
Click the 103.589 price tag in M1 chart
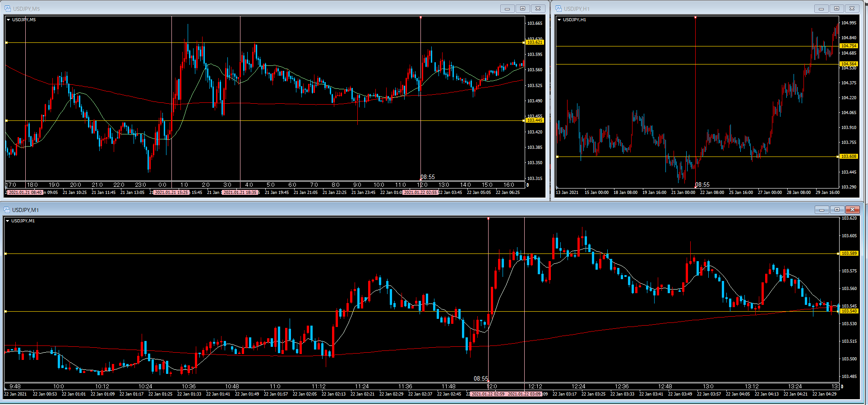(x=849, y=253)
